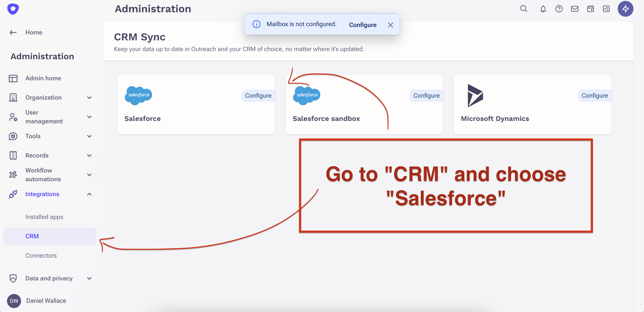644x312 pixels.
Task: Select CRM in the sidebar
Action: (32, 236)
